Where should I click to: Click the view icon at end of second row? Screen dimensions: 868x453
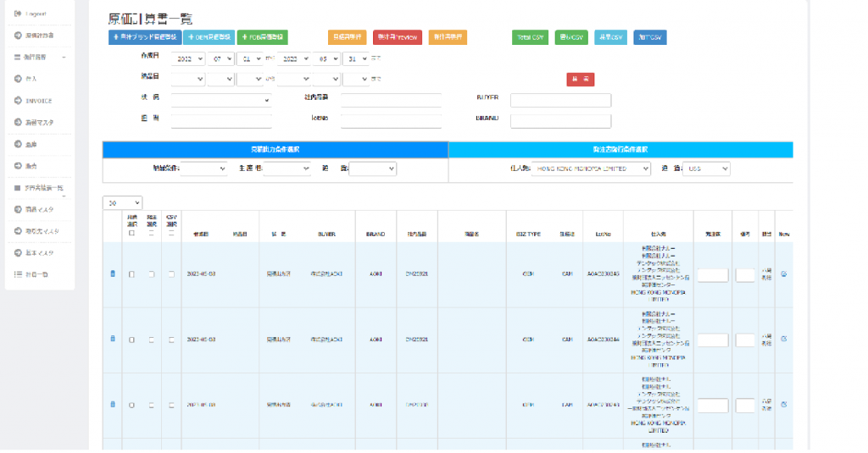coord(783,339)
